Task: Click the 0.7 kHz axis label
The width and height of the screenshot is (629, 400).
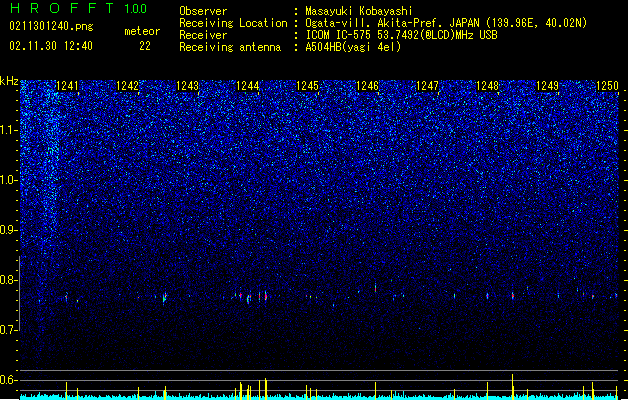Action: pyautogui.click(x=9, y=330)
